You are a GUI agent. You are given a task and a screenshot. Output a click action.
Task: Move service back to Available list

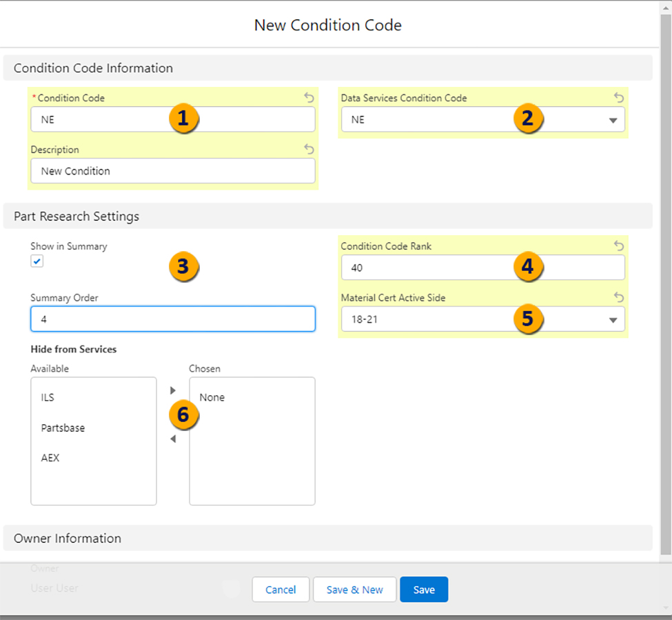click(173, 438)
